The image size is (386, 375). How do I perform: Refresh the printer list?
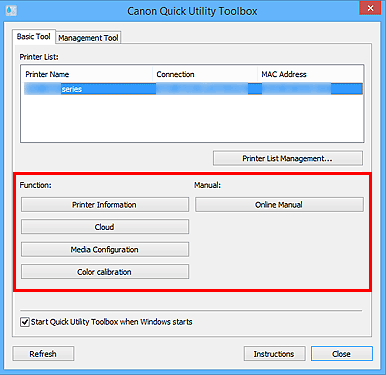pos(43,354)
